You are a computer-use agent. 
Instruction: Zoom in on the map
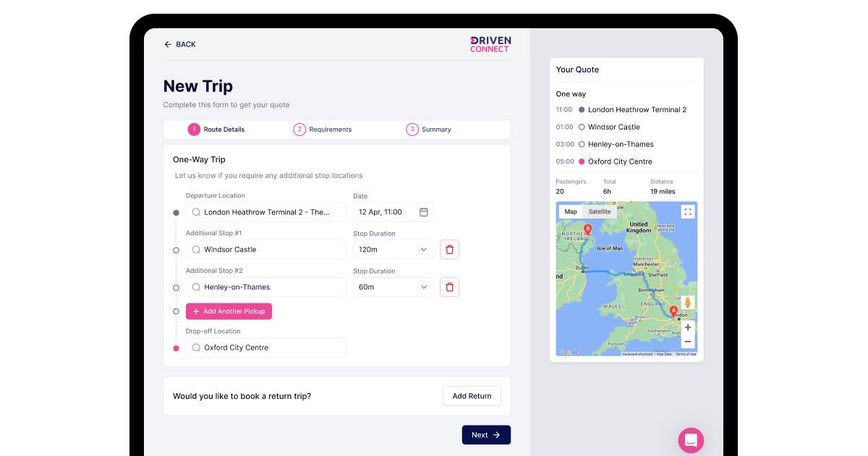click(688, 327)
